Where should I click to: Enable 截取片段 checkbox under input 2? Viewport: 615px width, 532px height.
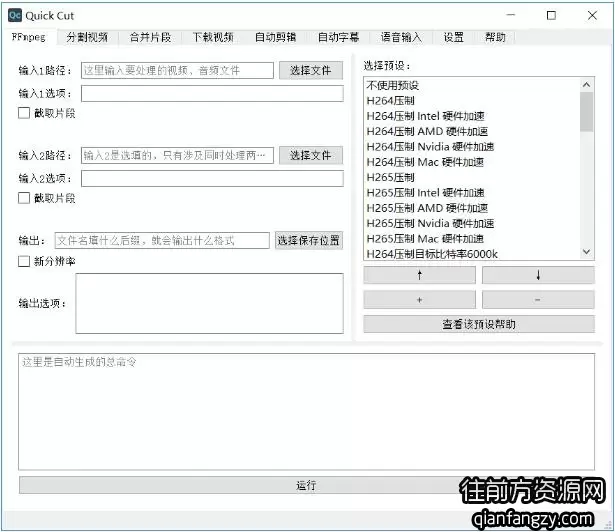point(24,198)
